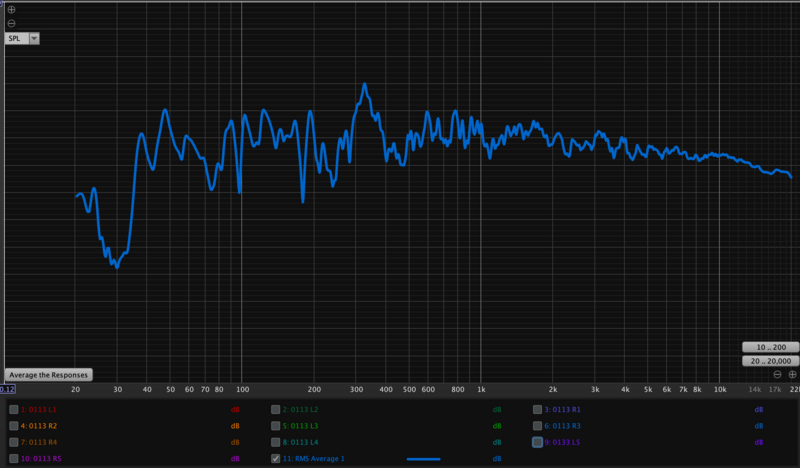Open the SPL axis type dropdown
This screenshot has height=468, width=800.
[34, 38]
